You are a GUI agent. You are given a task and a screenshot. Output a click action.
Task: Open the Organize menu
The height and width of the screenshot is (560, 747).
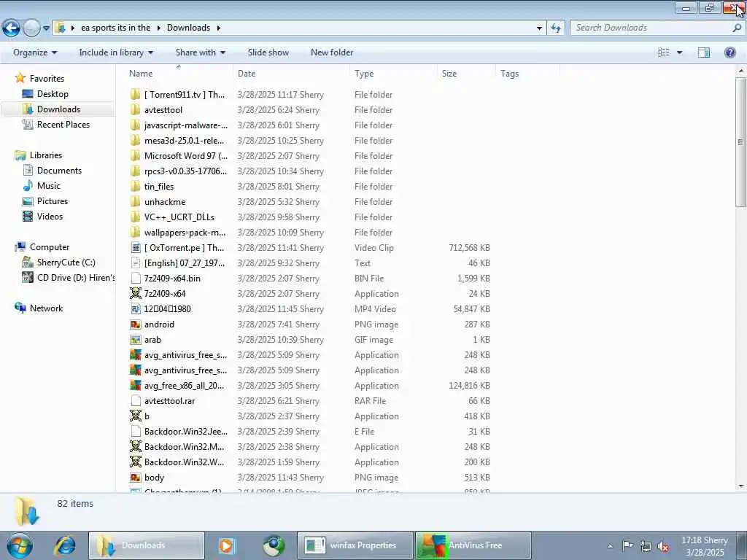pyautogui.click(x=35, y=52)
